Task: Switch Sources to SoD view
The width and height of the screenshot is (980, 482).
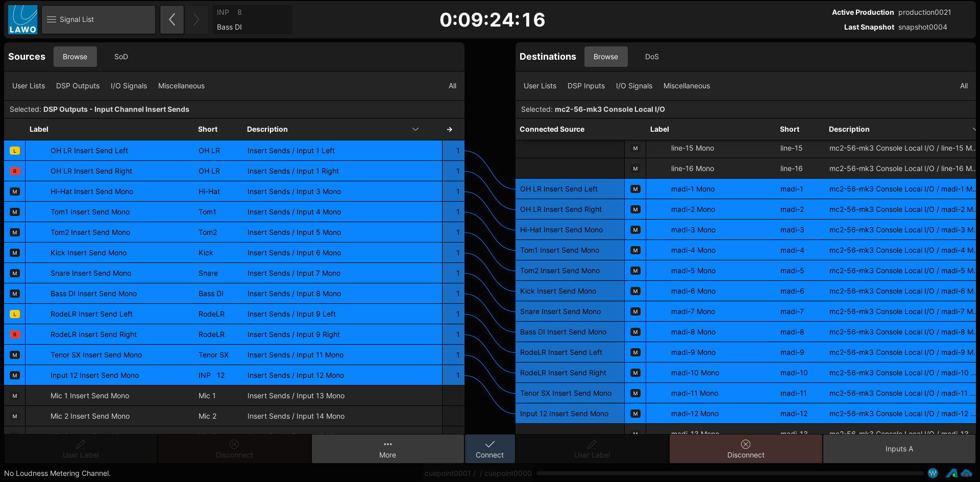Action: [121, 57]
